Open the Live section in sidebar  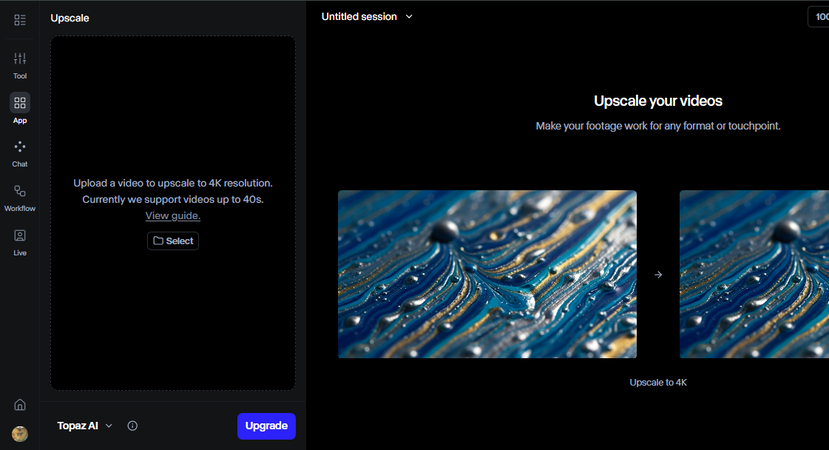[x=20, y=242]
